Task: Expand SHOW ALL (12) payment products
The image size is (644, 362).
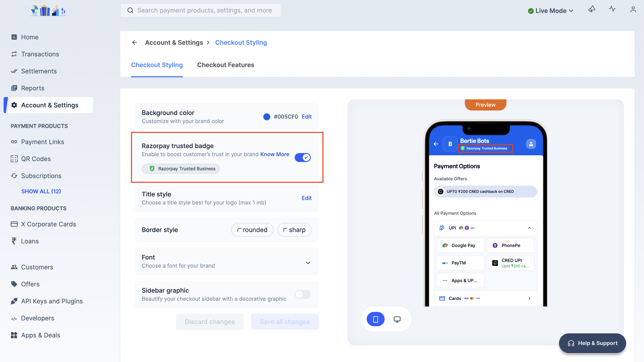Action: pyautogui.click(x=41, y=191)
